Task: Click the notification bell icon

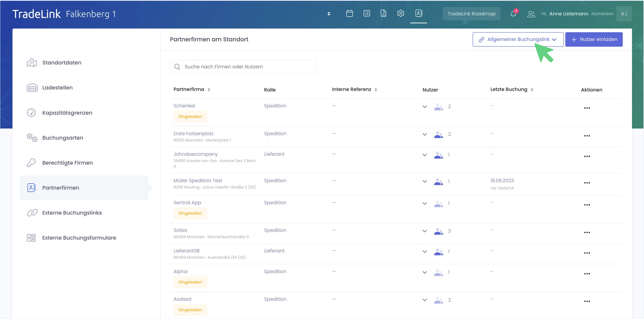Action: point(513,14)
